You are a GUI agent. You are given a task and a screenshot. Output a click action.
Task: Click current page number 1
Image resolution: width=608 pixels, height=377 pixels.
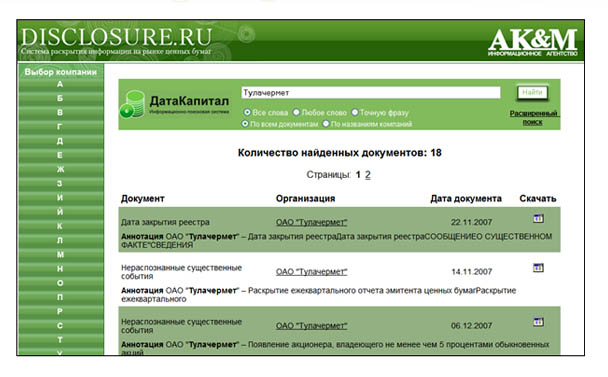point(358,175)
